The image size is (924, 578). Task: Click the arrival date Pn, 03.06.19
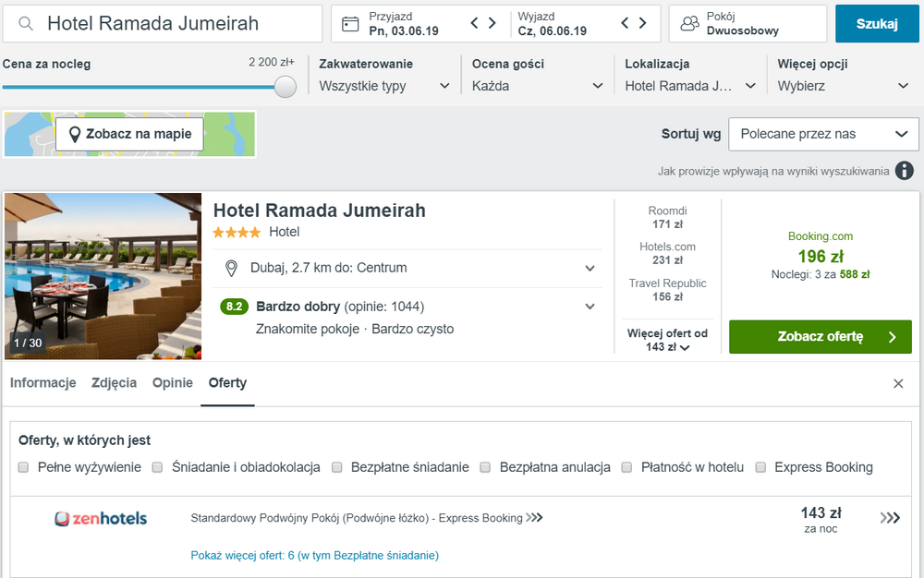[x=404, y=31]
